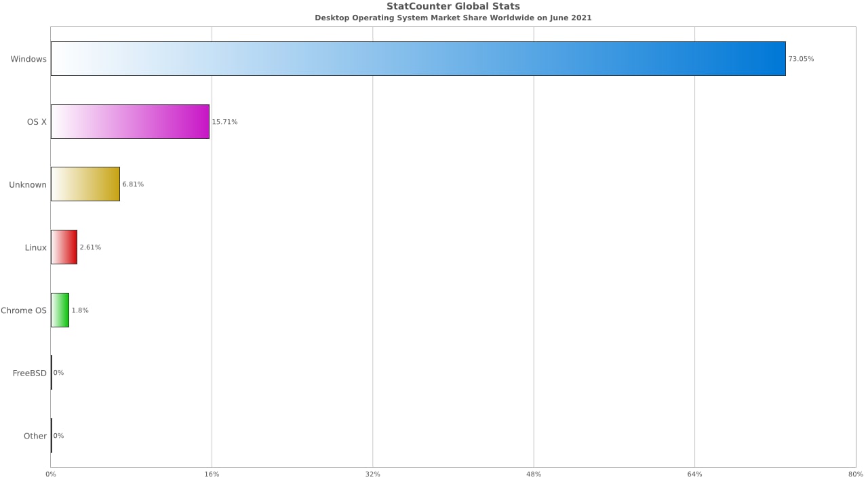Click the red Linux bar

[x=64, y=247]
